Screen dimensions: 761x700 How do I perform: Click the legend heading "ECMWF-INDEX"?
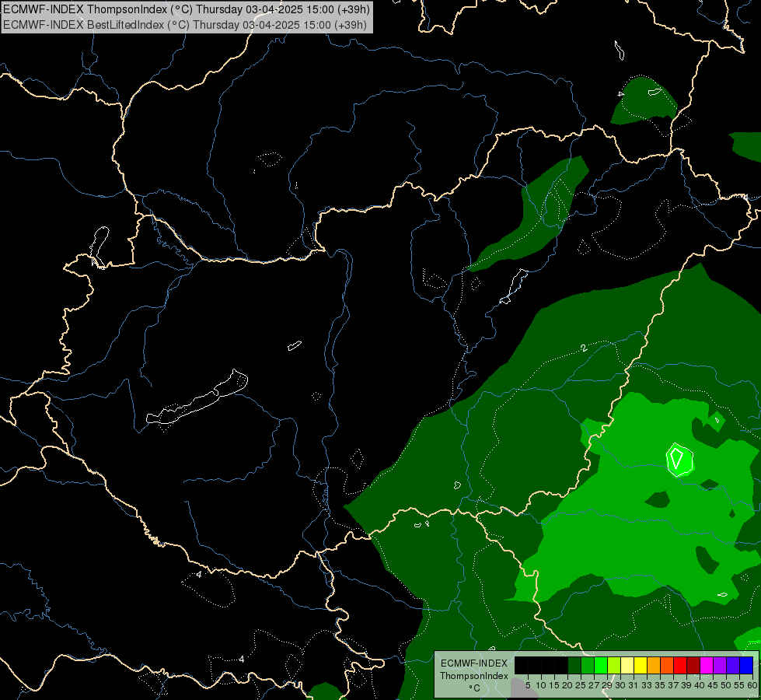coord(473,663)
